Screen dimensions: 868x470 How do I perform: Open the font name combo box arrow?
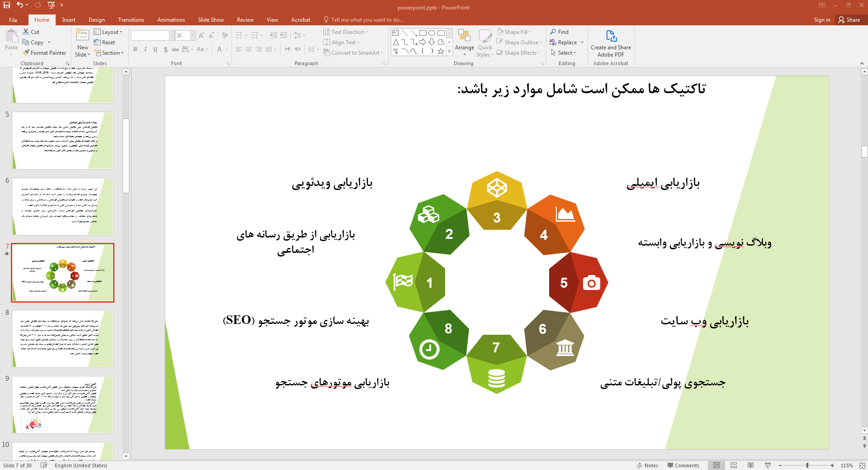[171, 35]
